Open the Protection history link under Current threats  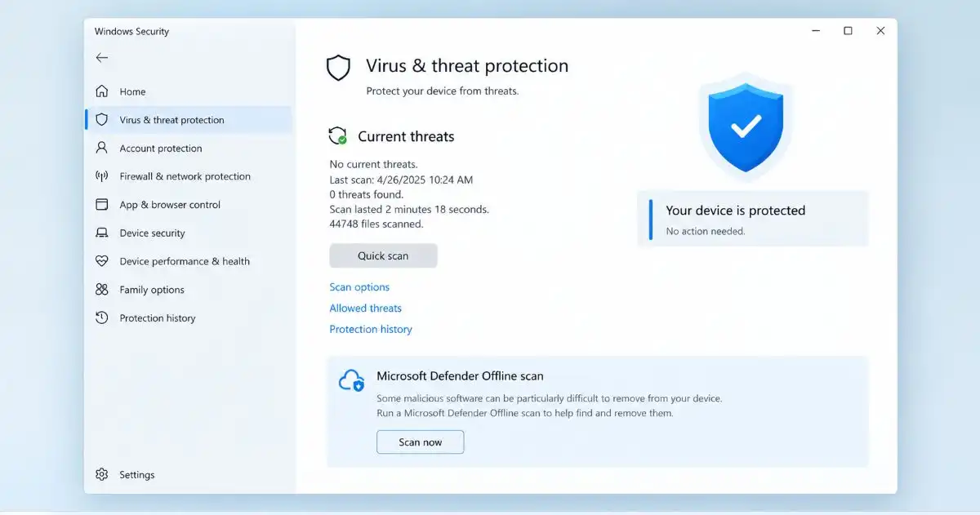371,330
